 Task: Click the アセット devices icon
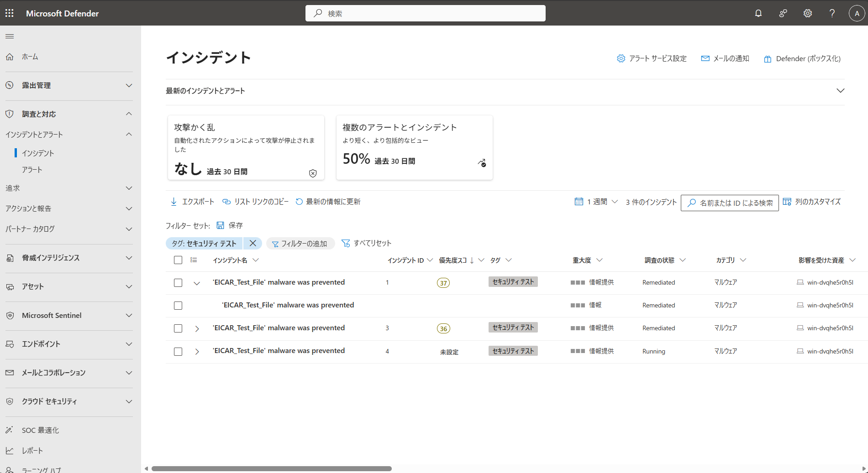click(10, 286)
